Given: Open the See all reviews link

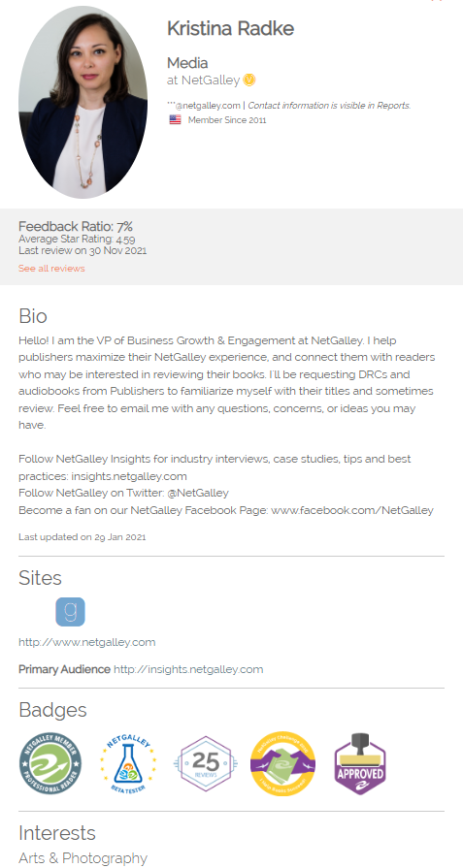Looking at the screenshot, I should [51, 269].
